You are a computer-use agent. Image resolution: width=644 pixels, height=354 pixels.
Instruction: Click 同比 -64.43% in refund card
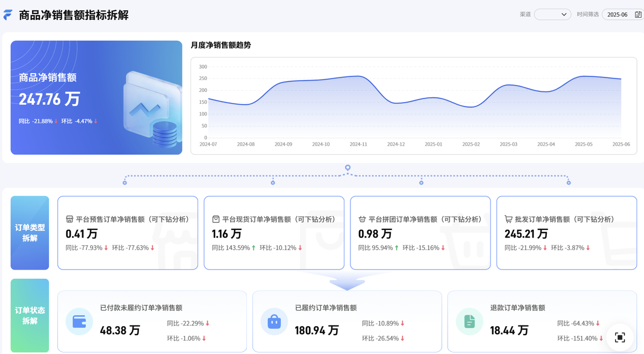(x=579, y=323)
